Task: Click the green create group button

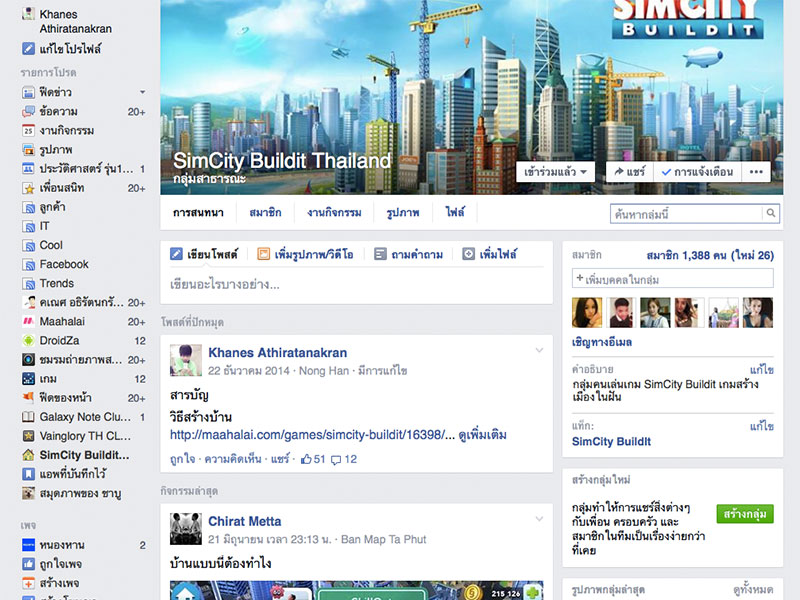Action: (x=745, y=513)
